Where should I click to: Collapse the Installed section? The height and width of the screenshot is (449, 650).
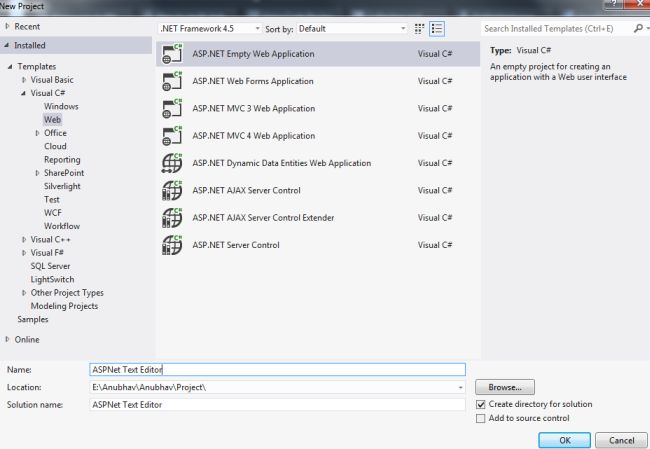7,45
